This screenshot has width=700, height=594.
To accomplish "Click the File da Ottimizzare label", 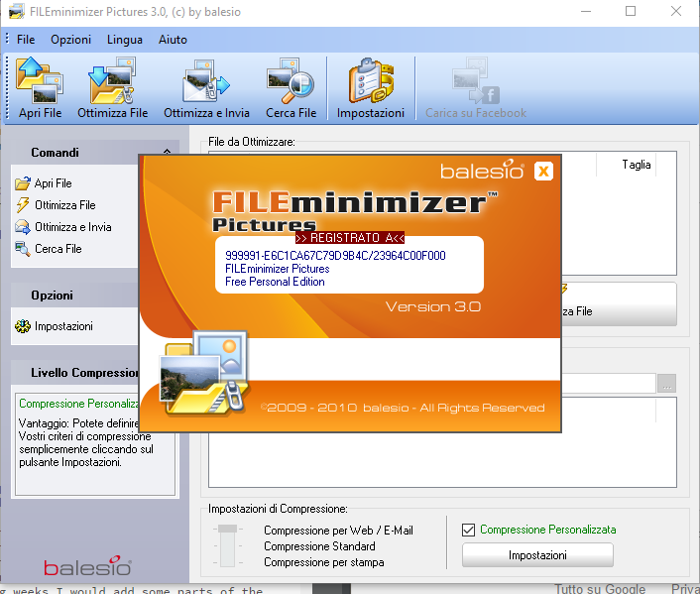I will [x=252, y=142].
